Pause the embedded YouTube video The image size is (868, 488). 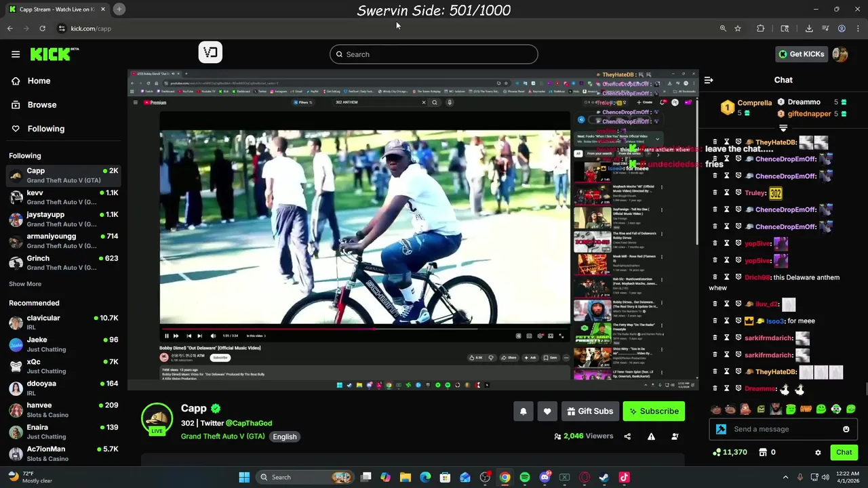click(x=166, y=335)
